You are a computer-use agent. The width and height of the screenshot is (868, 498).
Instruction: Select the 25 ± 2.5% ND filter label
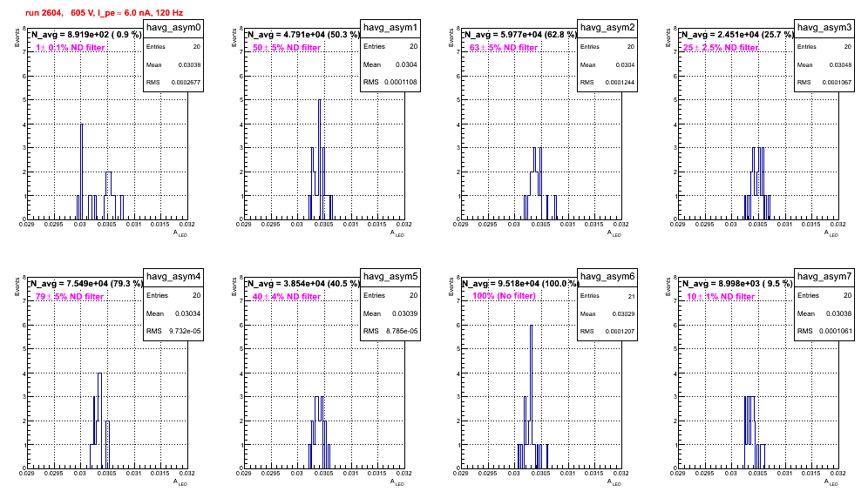(721, 48)
